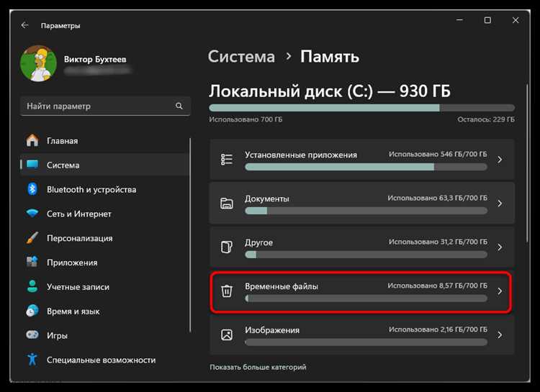Click the Документы folder icon
Viewport: 540px width, 392px height.
(227, 204)
